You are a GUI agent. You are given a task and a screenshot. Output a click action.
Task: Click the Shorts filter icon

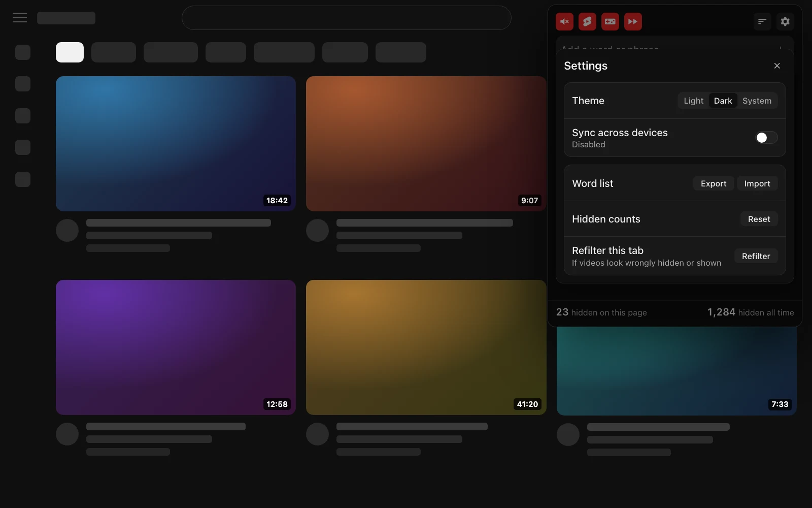click(587, 21)
